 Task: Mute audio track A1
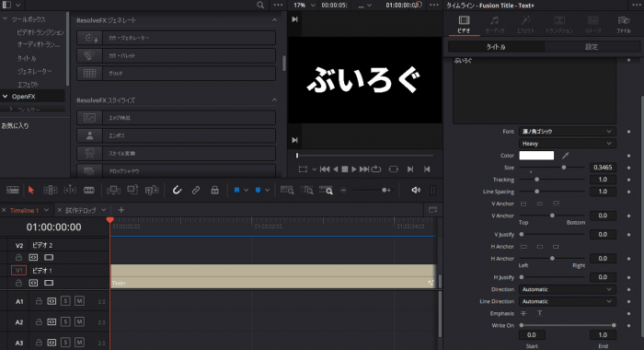(x=79, y=301)
